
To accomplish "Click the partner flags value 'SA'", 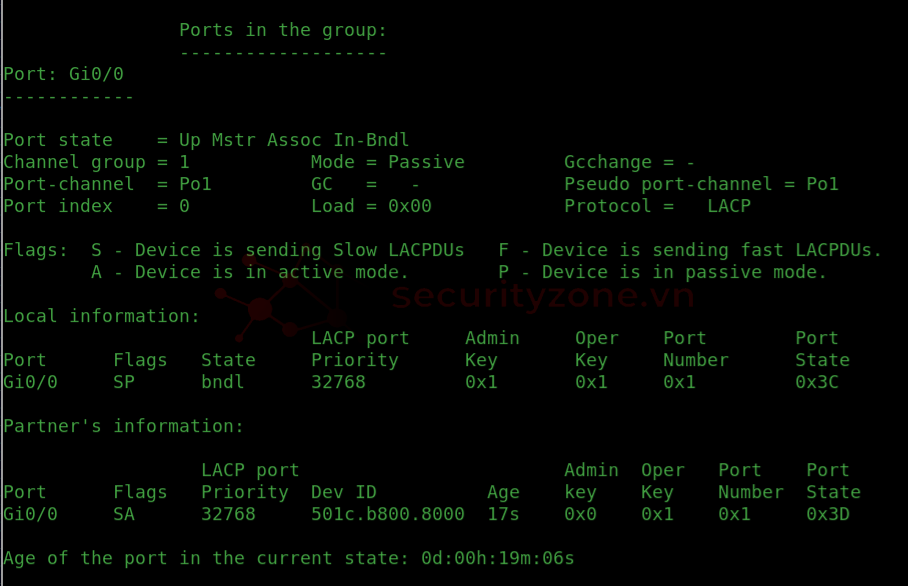I will click(124, 514).
